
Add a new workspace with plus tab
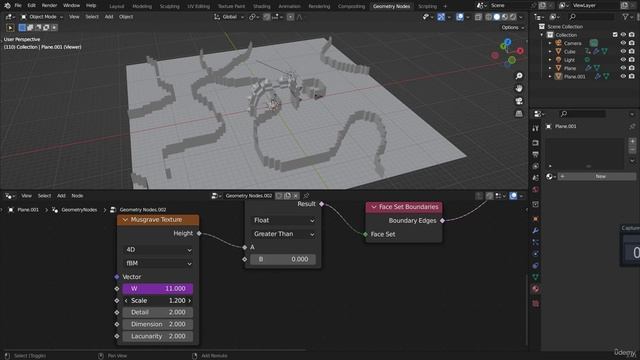(x=445, y=6)
